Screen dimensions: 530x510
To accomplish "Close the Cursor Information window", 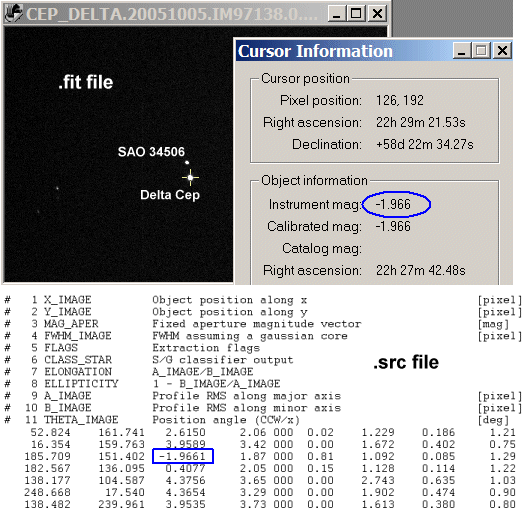I will click(502, 51).
